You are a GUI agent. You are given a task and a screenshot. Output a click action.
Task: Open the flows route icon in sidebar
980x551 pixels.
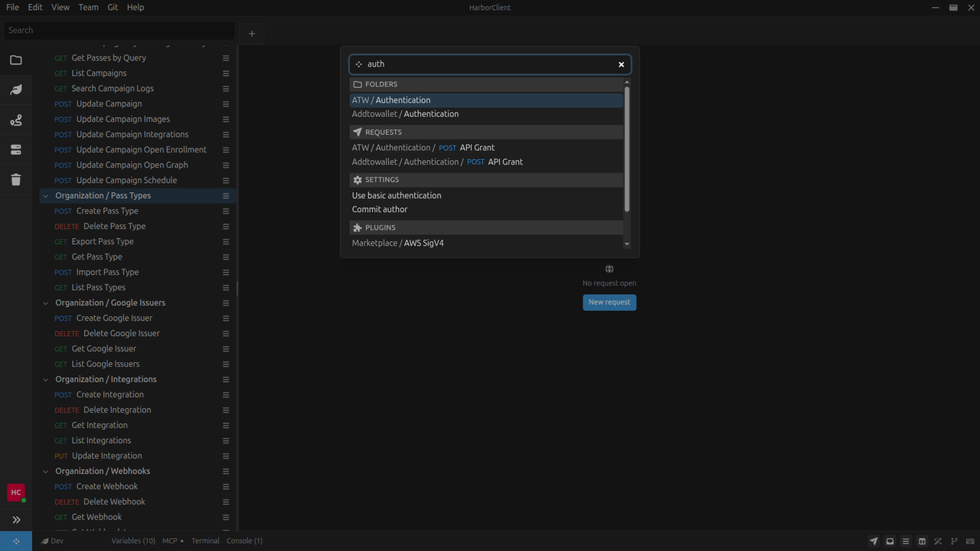[16, 120]
